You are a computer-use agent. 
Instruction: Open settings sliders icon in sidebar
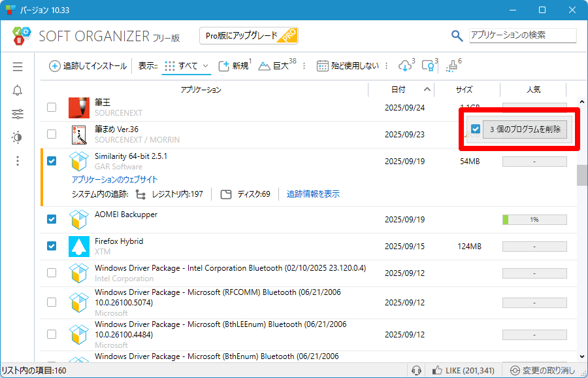18,114
